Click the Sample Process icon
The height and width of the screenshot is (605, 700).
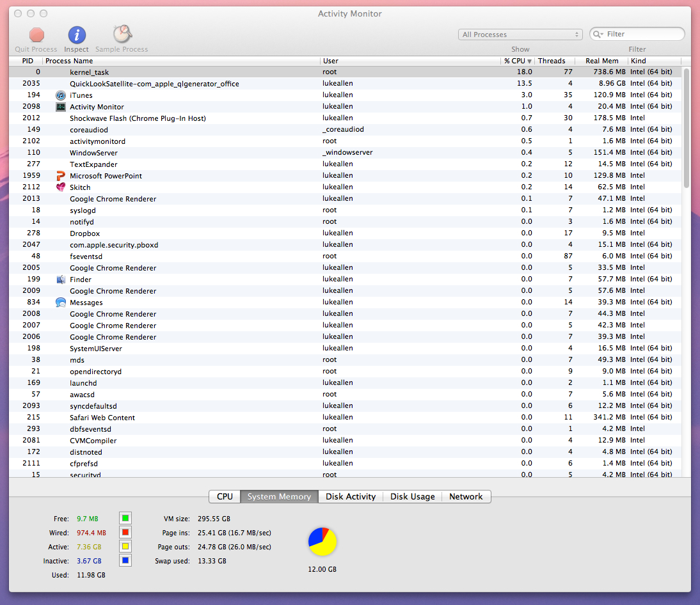pyautogui.click(x=122, y=35)
